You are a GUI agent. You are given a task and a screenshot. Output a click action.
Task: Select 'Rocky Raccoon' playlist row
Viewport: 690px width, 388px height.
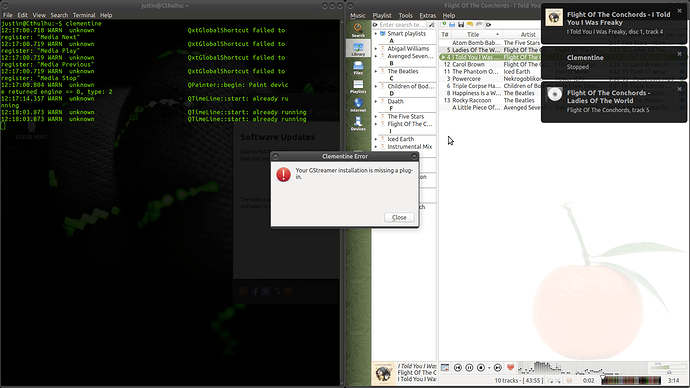(489, 100)
